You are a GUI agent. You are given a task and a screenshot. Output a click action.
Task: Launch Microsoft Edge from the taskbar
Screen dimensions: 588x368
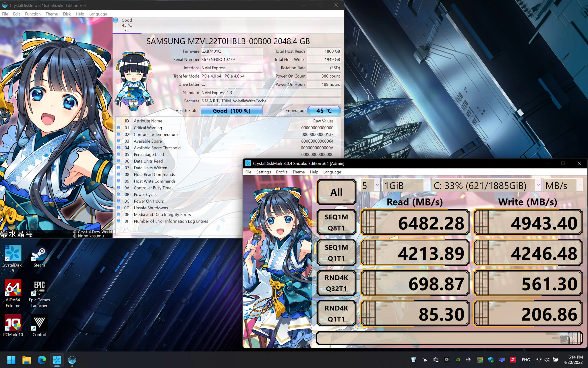42,360
